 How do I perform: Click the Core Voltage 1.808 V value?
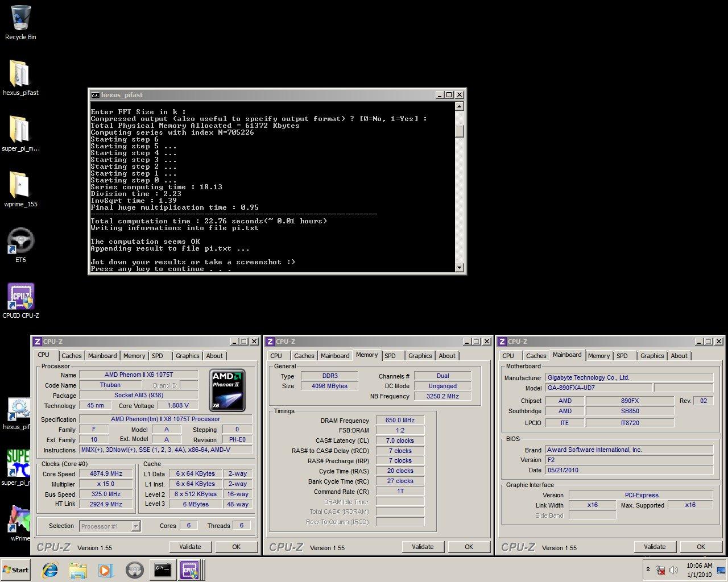178,406
